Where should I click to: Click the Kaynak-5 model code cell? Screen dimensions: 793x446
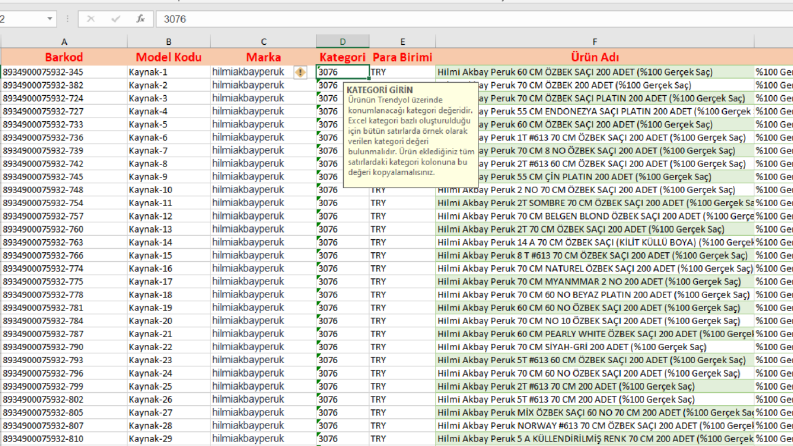pos(168,124)
